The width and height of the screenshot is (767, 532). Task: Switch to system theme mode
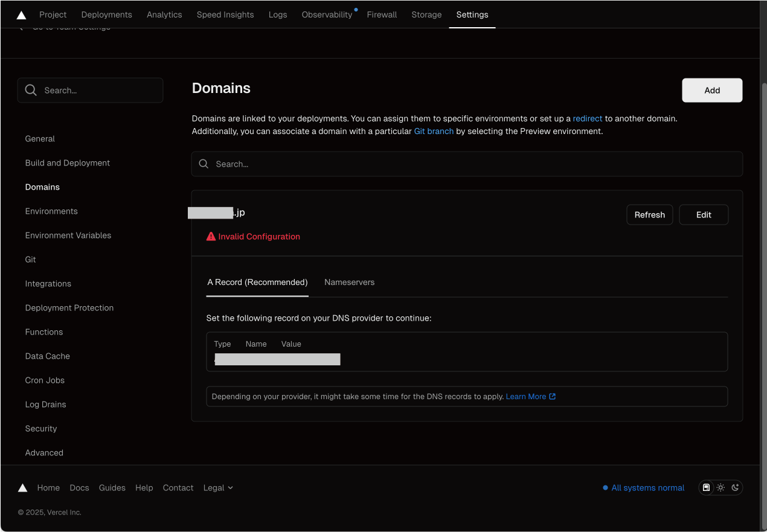[x=706, y=488]
